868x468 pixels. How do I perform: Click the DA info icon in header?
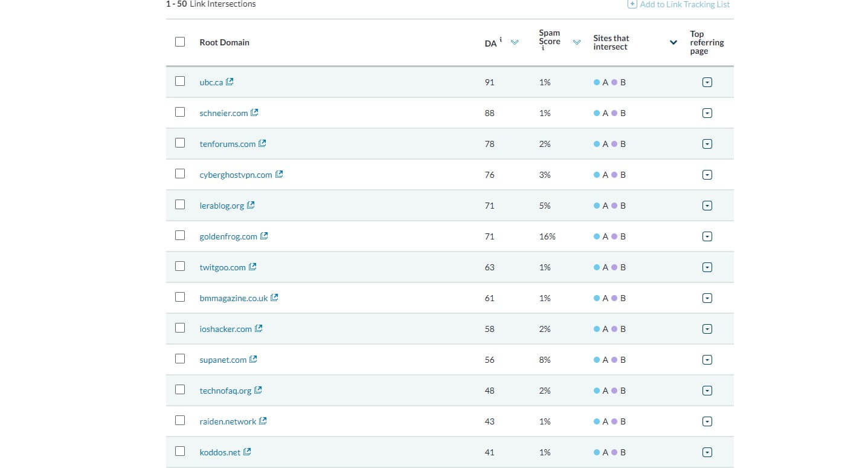point(501,39)
